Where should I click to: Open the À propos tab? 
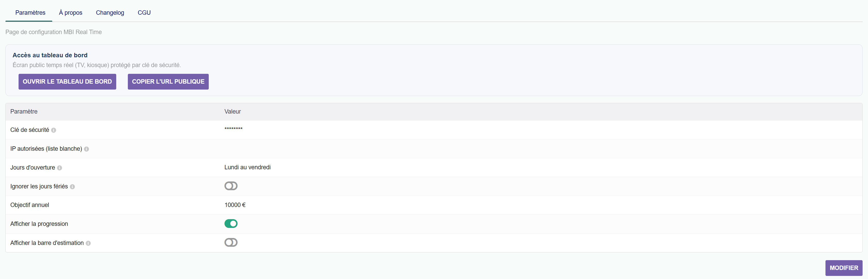coord(70,12)
